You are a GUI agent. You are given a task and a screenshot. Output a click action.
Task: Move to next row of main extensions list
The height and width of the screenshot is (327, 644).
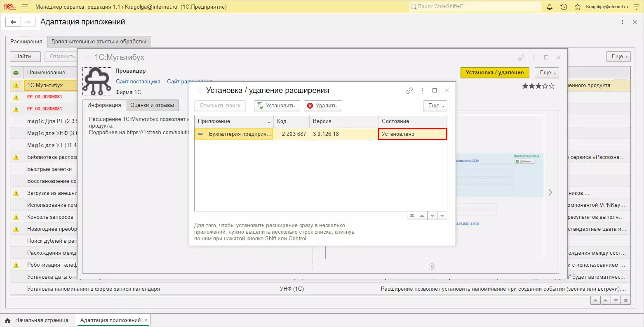616,301
